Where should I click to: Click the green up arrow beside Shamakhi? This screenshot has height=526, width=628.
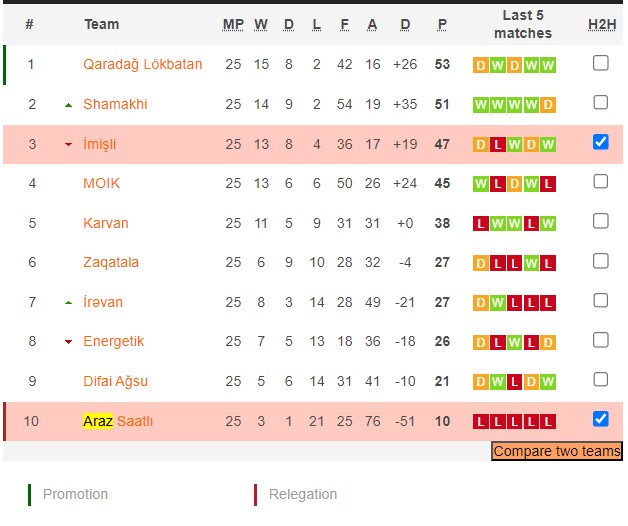(68, 105)
